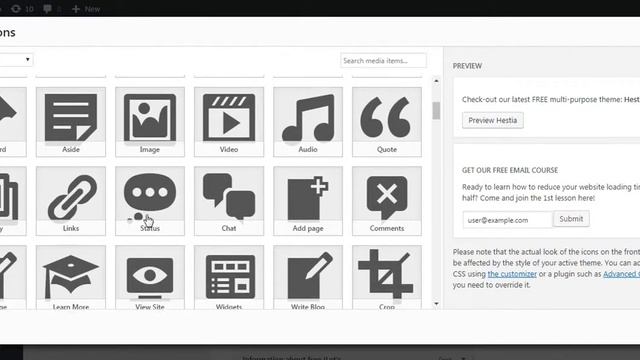Open the customizer link
Viewport: 640px width, 360px height.
[x=512, y=274]
